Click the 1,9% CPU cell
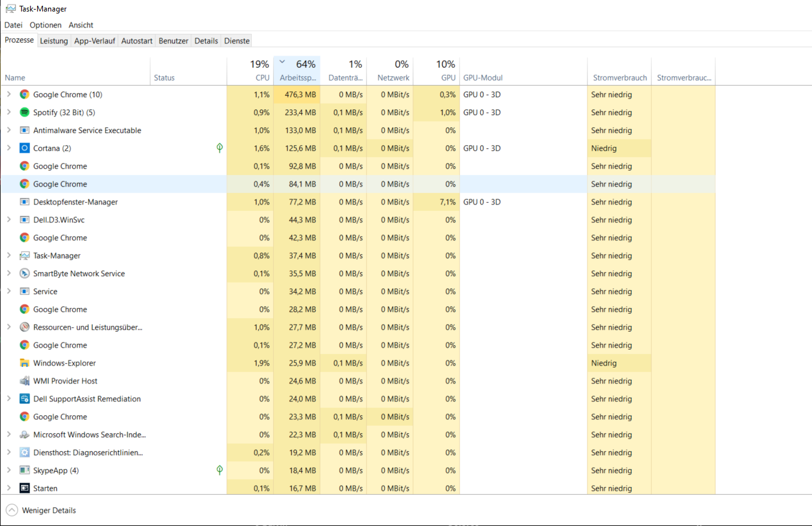 (250, 363)
